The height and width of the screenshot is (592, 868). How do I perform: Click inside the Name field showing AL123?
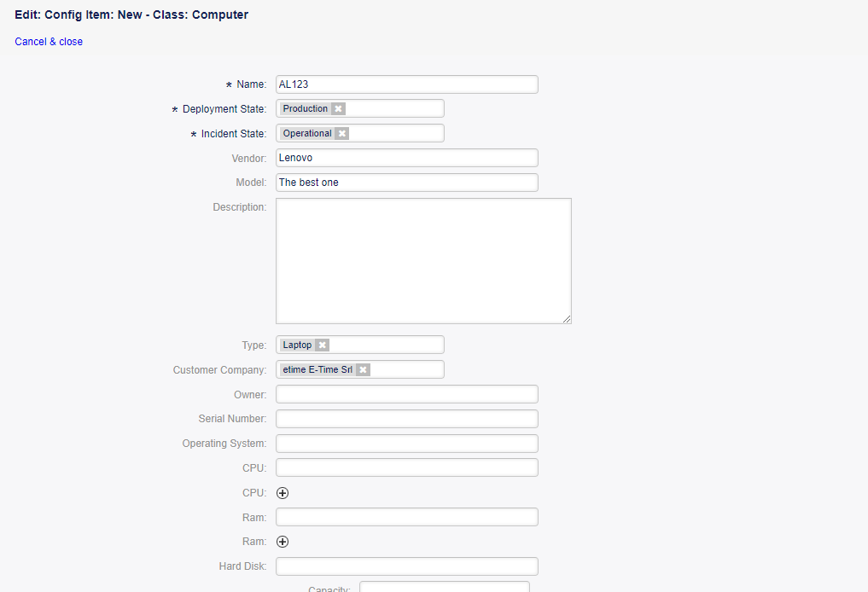(406, 84)
